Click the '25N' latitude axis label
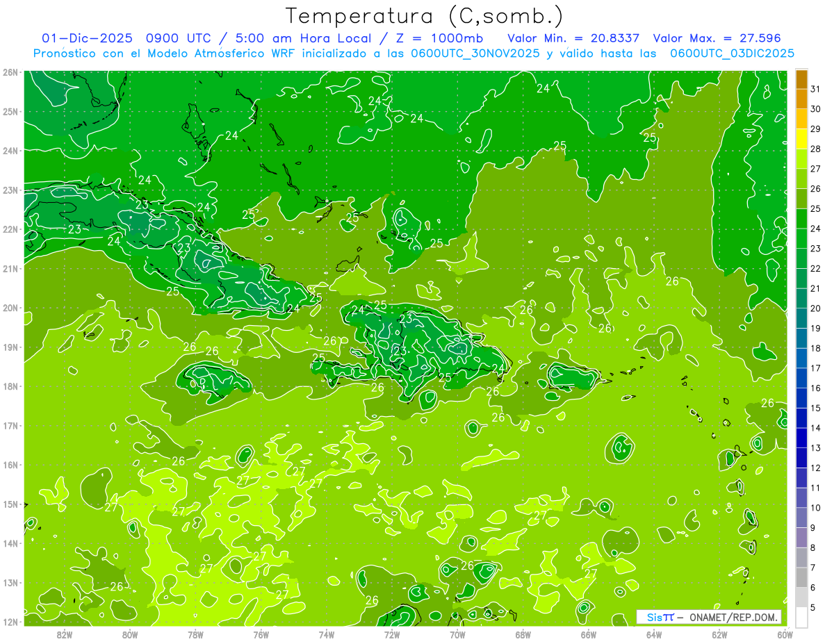The height and width of the screenshot is (644, 834). (10, 111)
